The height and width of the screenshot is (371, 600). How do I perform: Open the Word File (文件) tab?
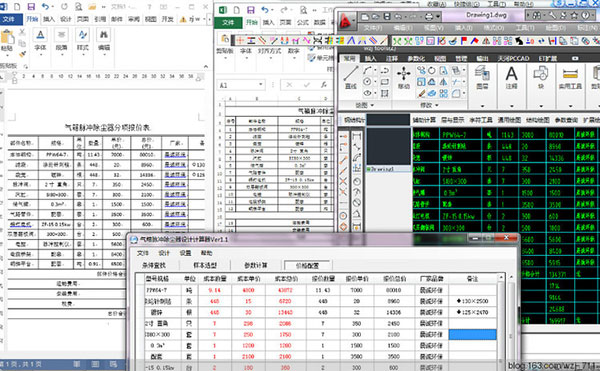click(10, 19)
